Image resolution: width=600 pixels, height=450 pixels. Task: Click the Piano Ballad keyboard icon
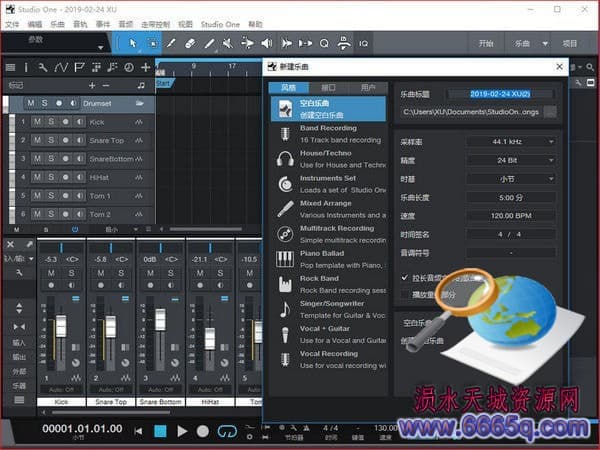285,259
